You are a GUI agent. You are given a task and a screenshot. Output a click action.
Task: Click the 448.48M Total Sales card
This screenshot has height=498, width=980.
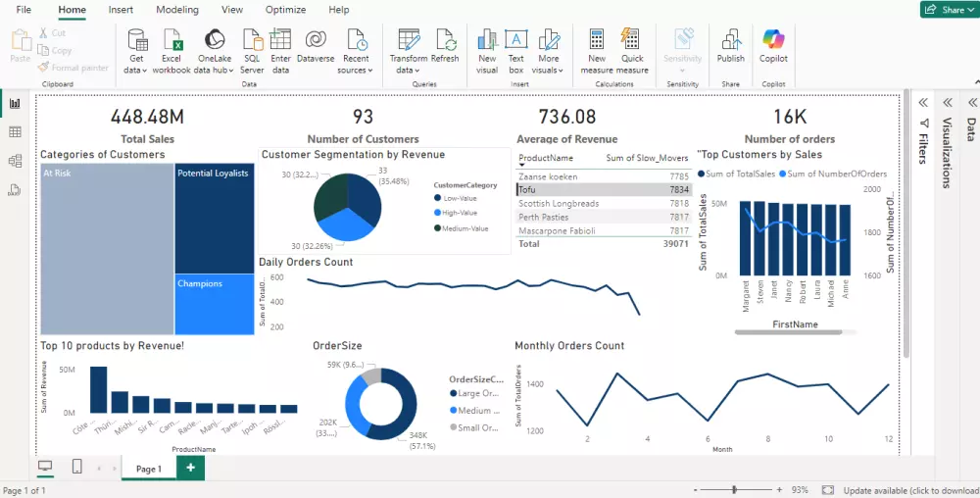148,124
